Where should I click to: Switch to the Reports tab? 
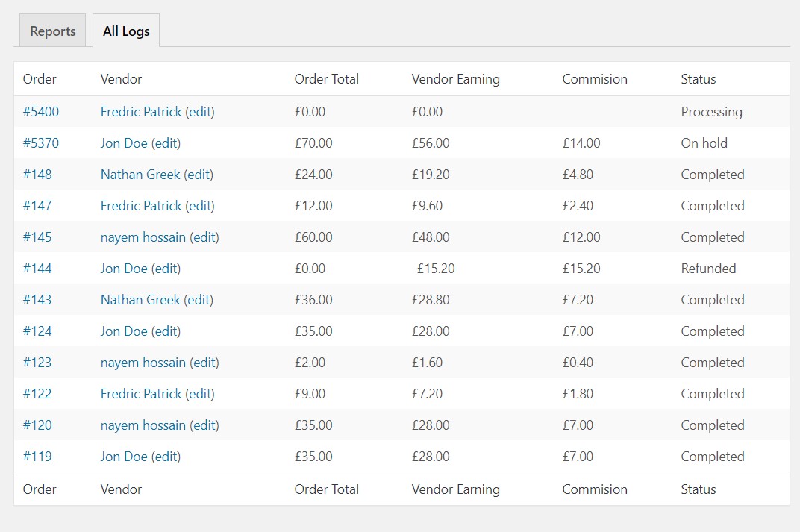coord(52,31)
